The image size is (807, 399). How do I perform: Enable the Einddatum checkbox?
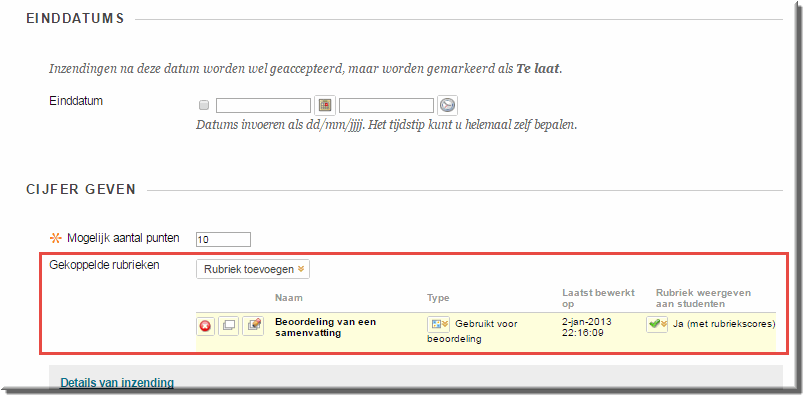pyautogui.click(x=204, y=106)
